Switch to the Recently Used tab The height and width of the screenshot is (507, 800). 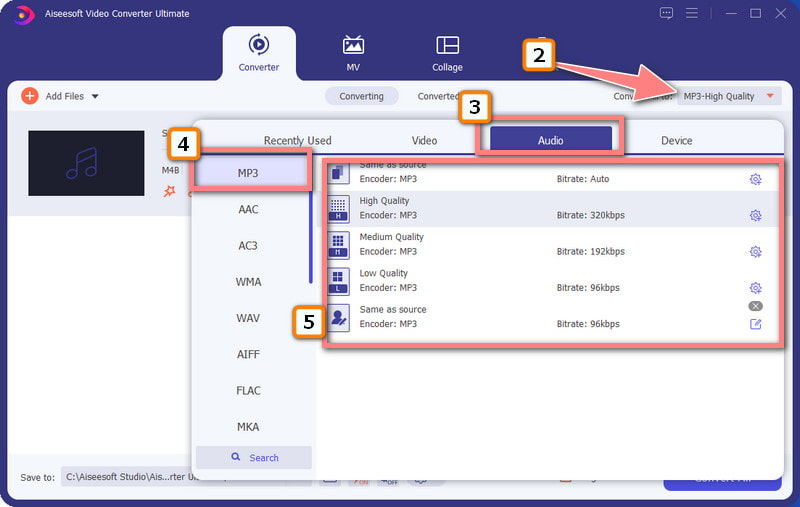click(x=297, y=141)
